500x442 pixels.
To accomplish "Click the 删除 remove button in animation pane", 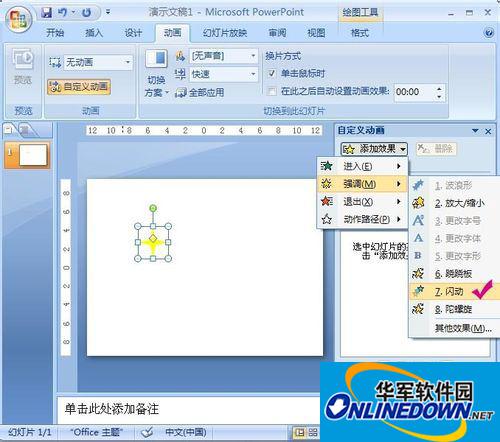I will pyautogui.click(x=436, y=149).
